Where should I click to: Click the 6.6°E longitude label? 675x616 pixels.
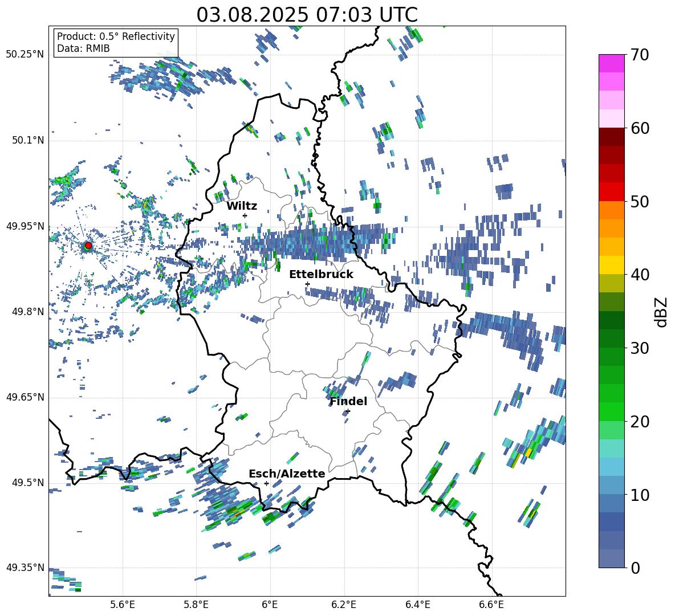[x=491, y=605]
